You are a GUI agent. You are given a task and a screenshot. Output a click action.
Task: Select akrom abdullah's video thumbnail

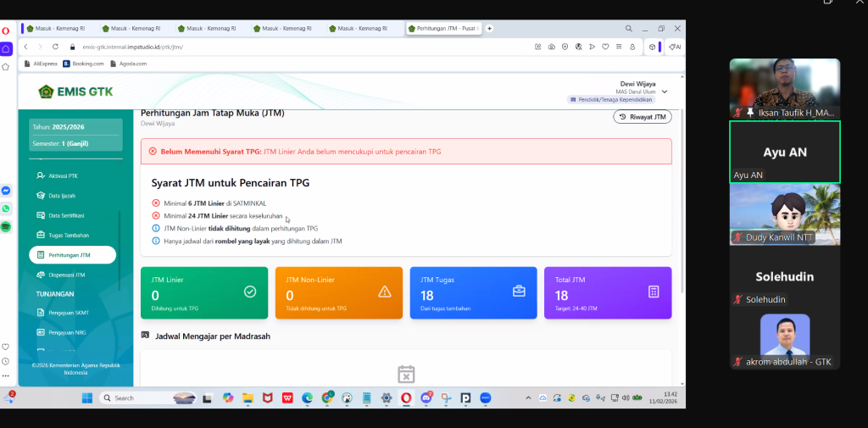coord(784,341)
